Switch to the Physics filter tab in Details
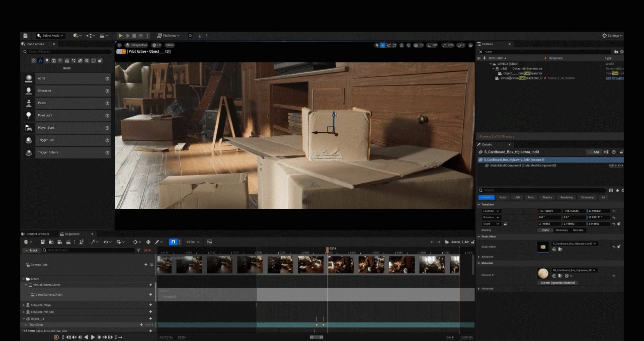Image resolution: width=644 pixels, height=341 pixels. click(x=547, y=197)
